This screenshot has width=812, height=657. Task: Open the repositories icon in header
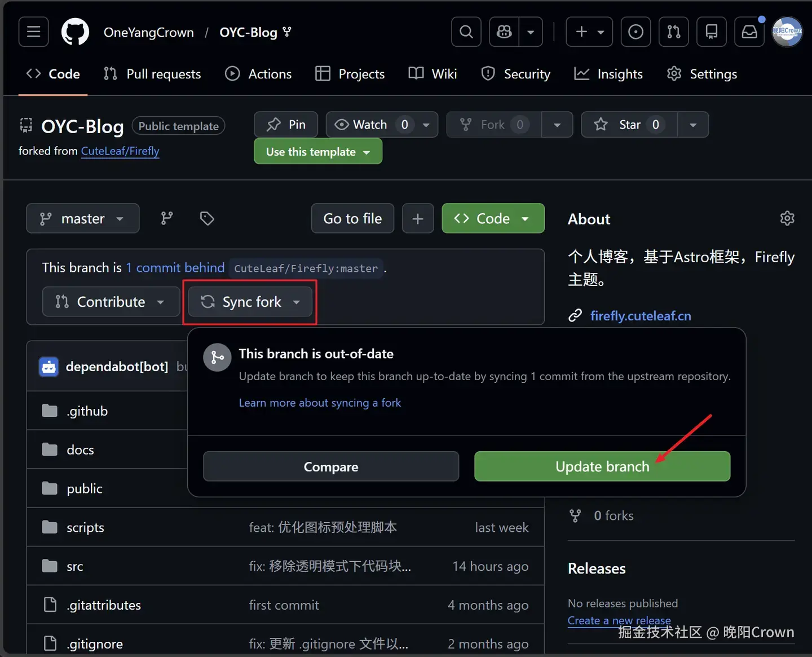click(712, 32)
